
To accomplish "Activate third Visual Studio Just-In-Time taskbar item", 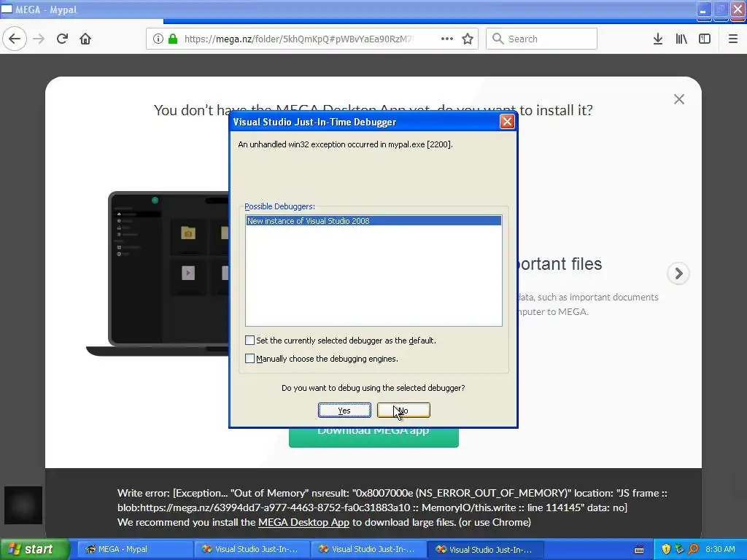I will 485,549.
